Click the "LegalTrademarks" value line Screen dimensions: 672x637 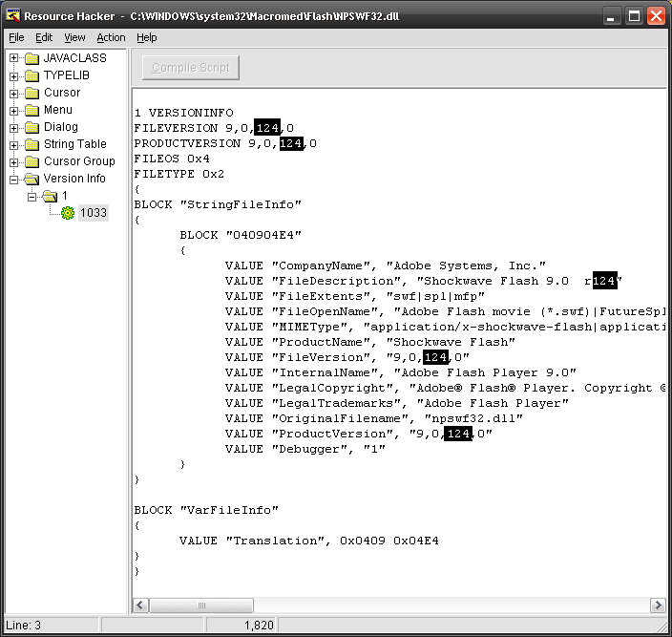pos(397,403)
